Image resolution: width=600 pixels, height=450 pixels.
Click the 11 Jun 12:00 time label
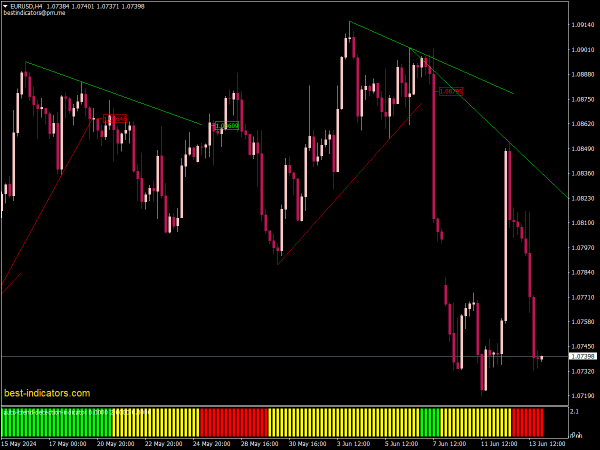tap(499, 444)
